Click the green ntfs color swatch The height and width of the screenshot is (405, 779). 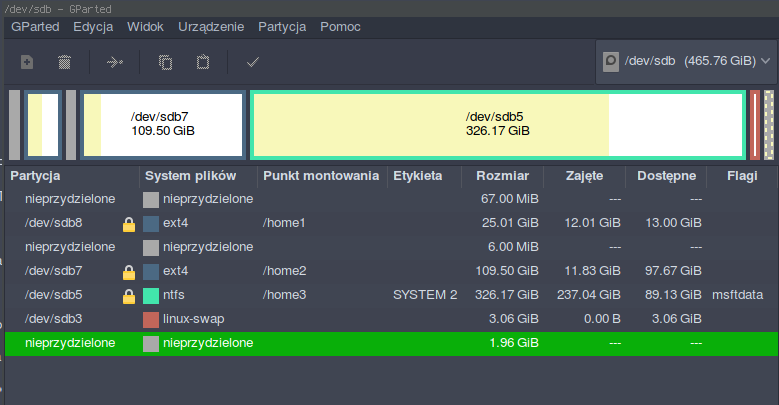[x=151, y=296]
